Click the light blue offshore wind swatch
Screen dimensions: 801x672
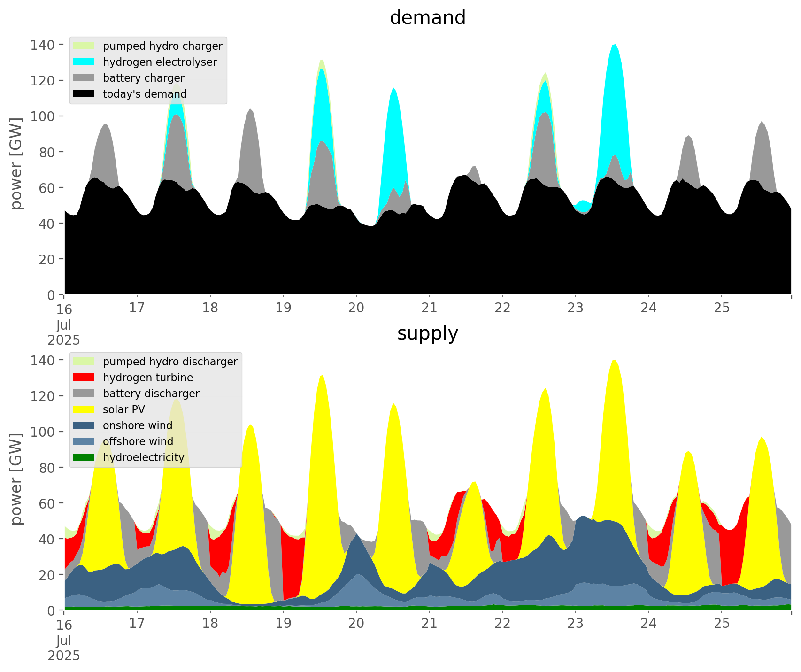click(84, 441)
